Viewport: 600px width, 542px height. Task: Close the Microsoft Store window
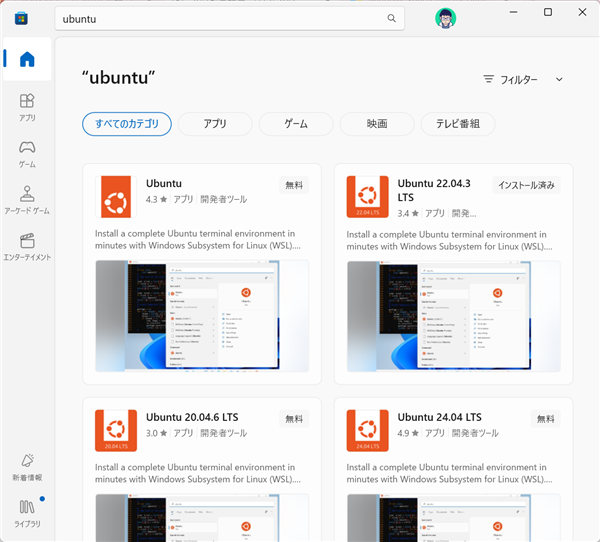pos(582,12)
